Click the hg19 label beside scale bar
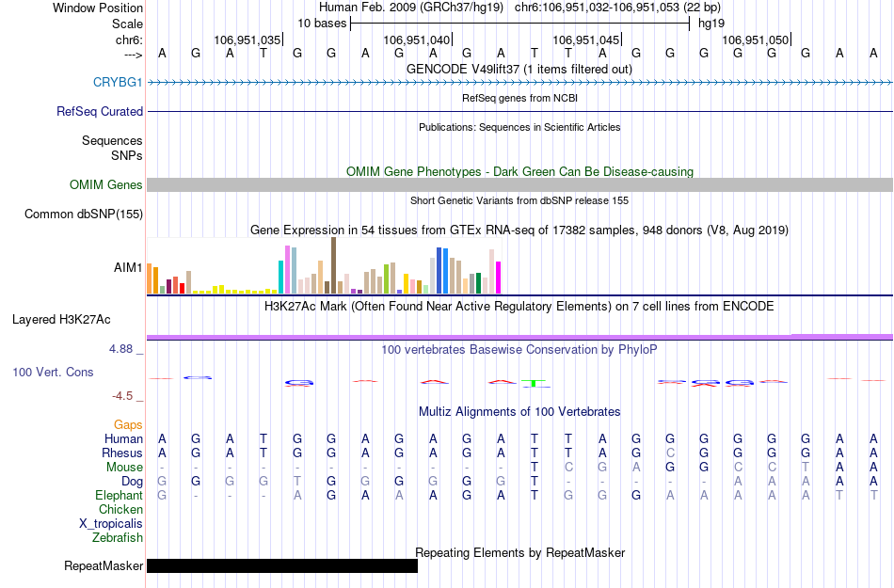Image resolution: width=894 pixels, height=588 pixels. 711,24
